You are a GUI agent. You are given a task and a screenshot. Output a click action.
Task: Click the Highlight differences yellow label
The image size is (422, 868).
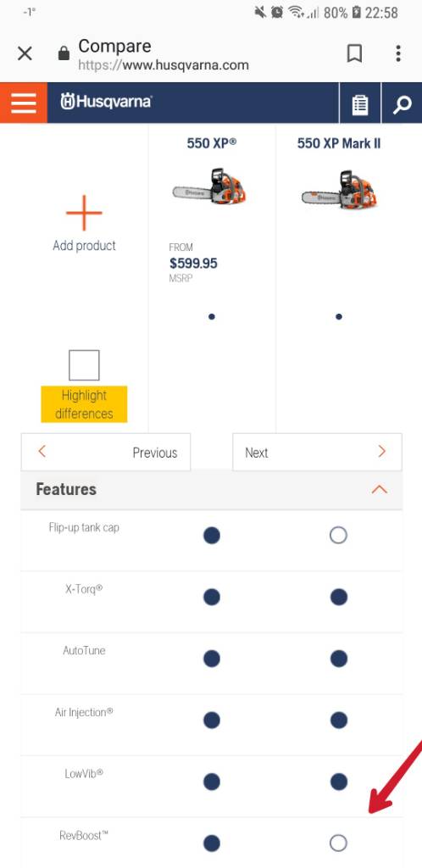pos(84,404)
